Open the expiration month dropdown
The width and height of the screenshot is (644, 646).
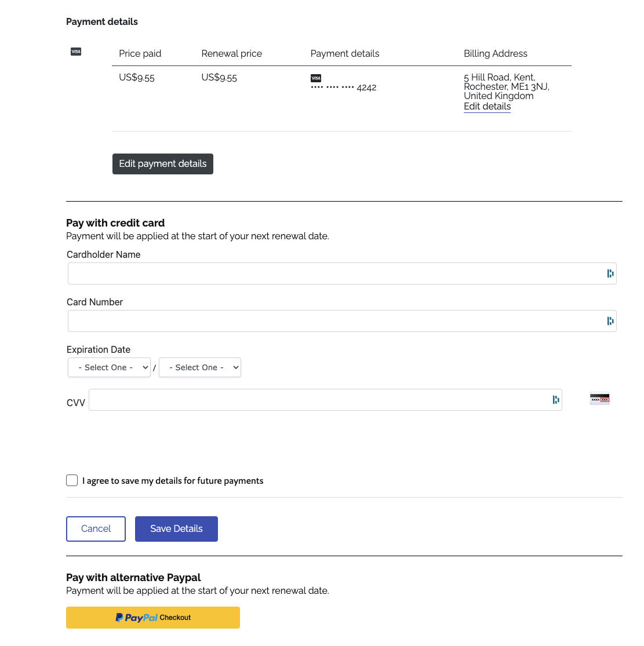[109, 367]
